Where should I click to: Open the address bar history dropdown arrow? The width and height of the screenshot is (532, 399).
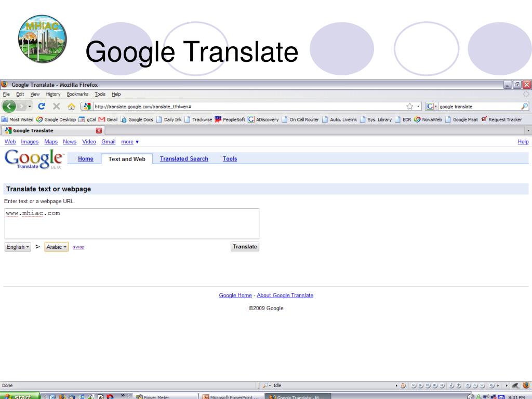418,107
